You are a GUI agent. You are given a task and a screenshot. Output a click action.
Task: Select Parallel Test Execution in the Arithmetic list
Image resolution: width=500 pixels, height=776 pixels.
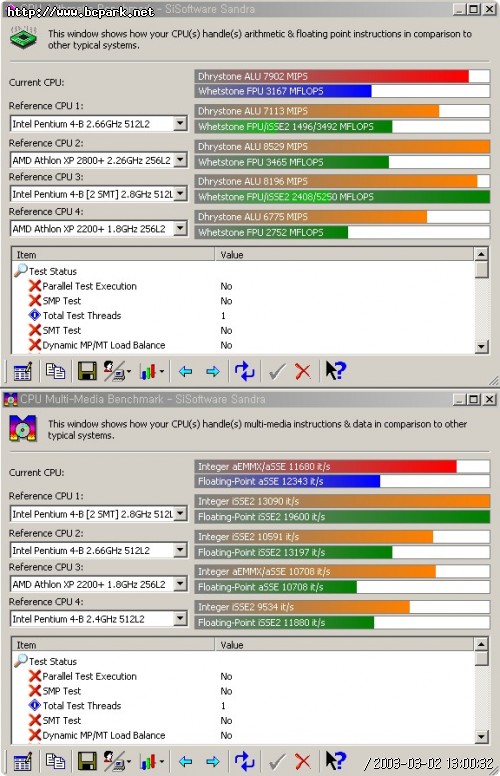[89, 286]
